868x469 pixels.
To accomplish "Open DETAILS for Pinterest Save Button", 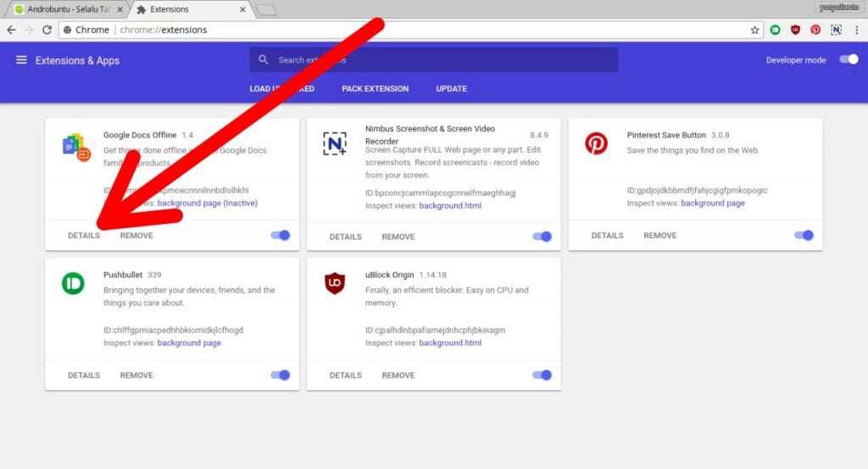I will (607, 235).
